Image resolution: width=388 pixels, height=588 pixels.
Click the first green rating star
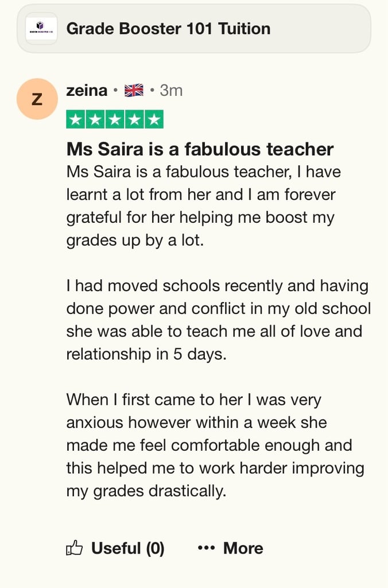click(x=76, y=119)
